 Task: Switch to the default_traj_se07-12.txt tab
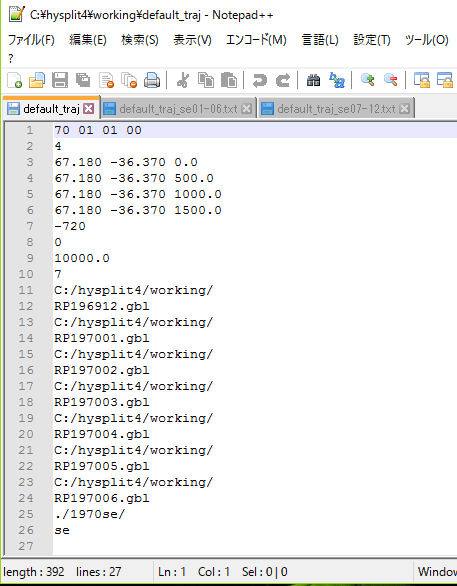click(x=336, y=109)
